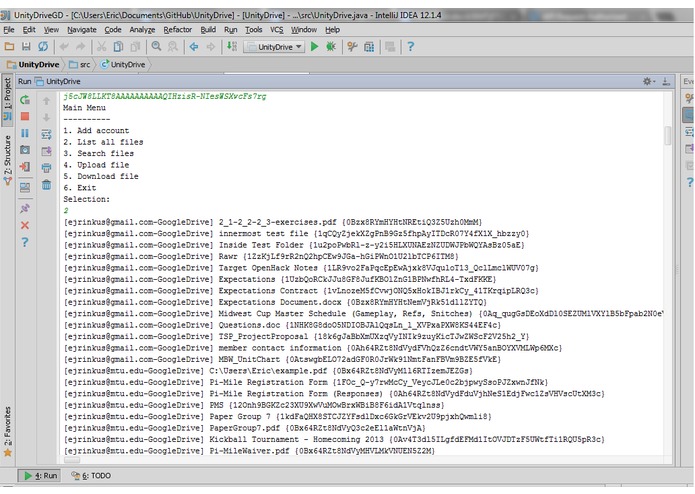Click the '2. List all files' line
The height and width of the screenshot is (494, 695).
(x=103, y=142)
